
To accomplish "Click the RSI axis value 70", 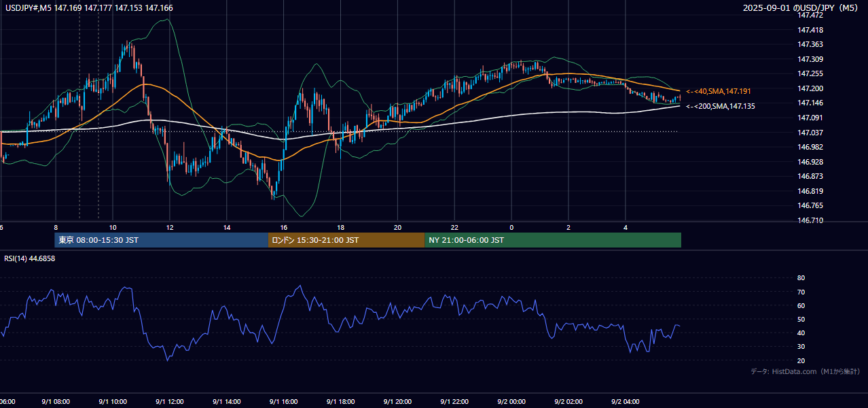I will 801,292.
